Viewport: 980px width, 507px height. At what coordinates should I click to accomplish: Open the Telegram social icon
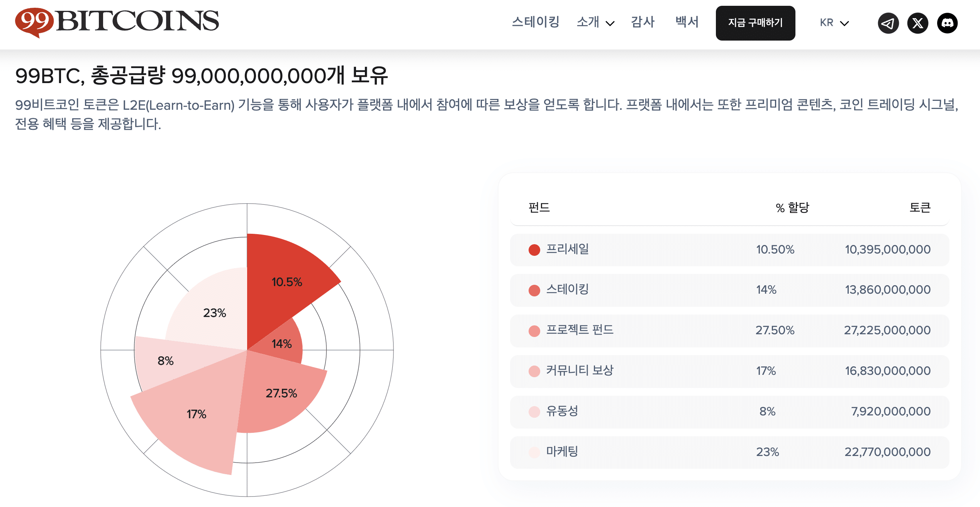point(888,23)
